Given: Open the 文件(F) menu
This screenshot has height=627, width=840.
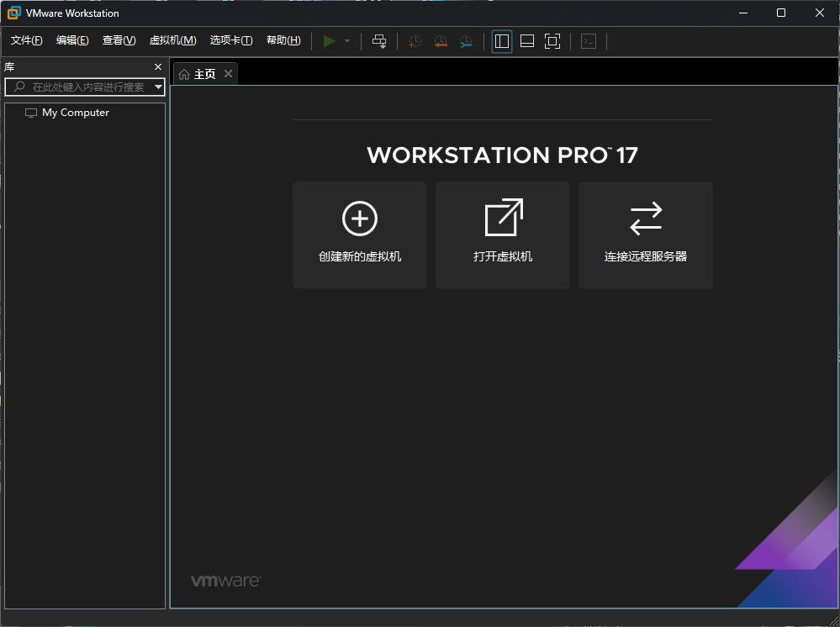Looking at the screenshot, I should pos(26,40).
